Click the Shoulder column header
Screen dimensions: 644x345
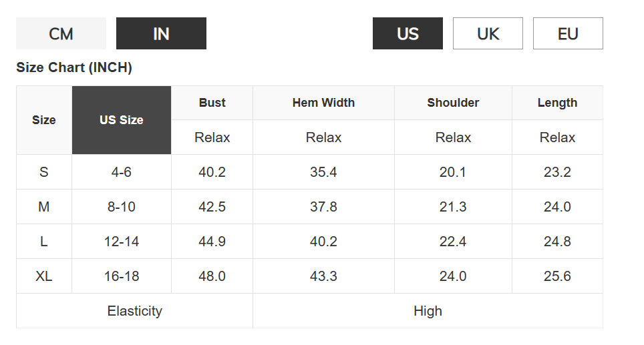pyautogui.click(x=453, y=103)
